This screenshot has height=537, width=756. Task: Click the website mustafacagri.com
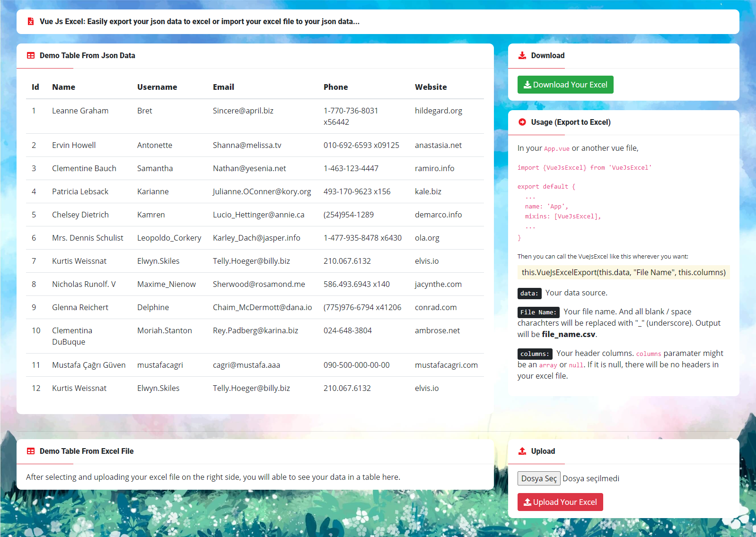(x=446, y=365)
